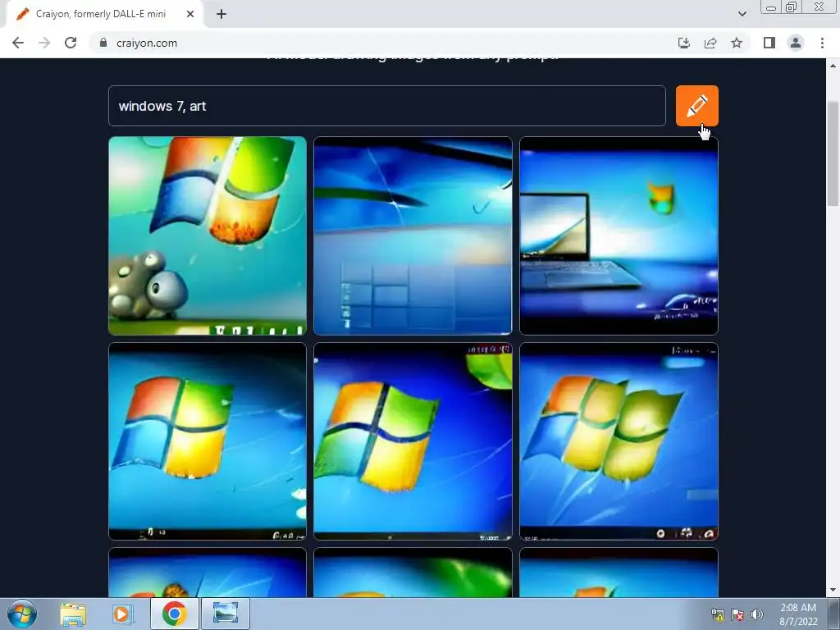Open Windows Explorer from taskbar
840x630 pixels.
point(73,614)
